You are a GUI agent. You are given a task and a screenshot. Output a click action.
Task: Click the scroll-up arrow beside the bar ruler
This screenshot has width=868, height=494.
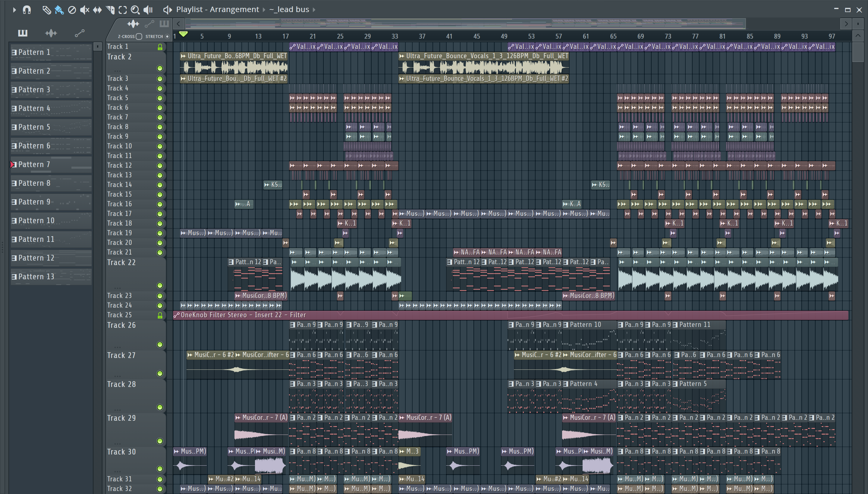point(858,36)
